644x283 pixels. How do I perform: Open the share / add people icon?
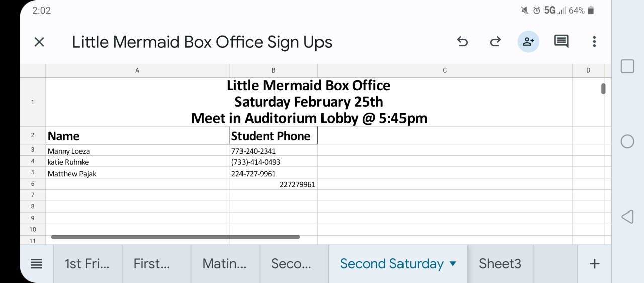528,42
